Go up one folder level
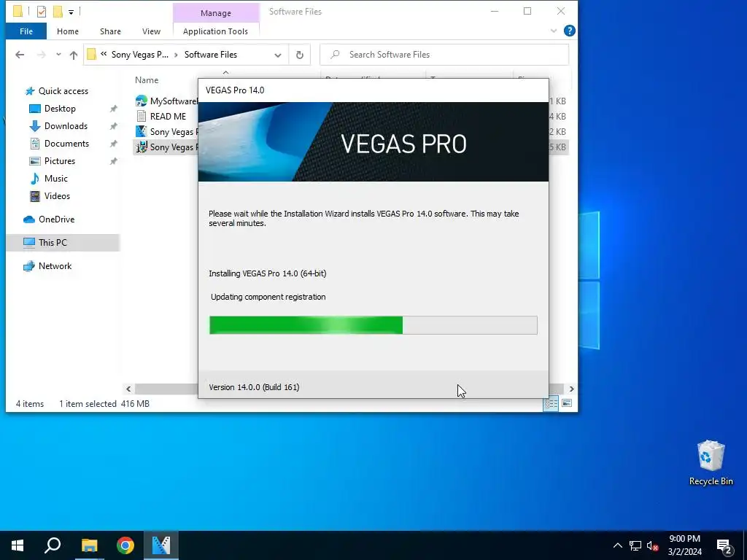Image resolution: width=747 pixels, height=560 pixels. click(x=74, y=55)
